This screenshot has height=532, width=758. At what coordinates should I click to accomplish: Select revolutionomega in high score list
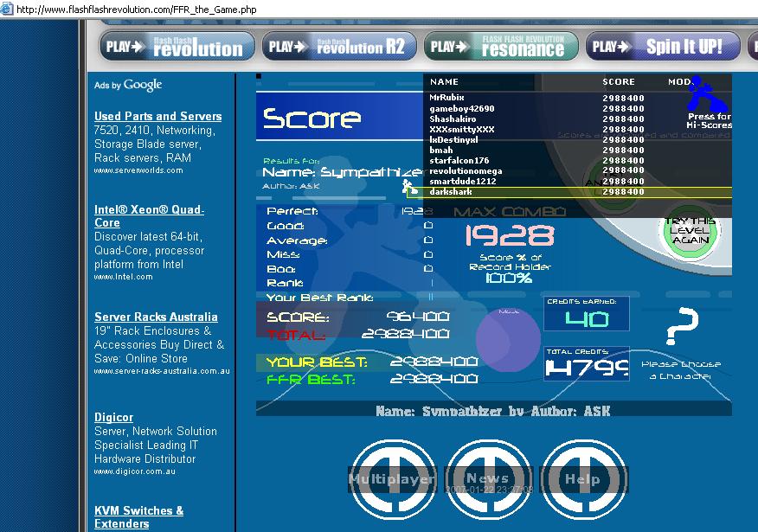pyautogui.click(x=577, y=171)
